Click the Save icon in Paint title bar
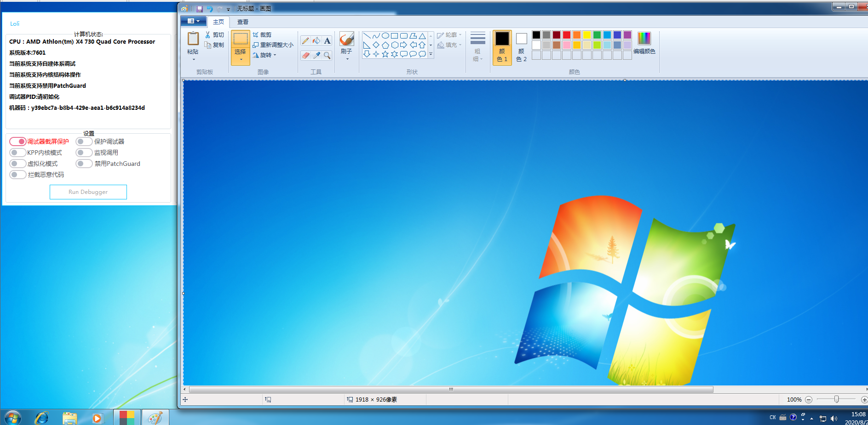The width and height of the screenshot is (868, 425). [200, 9]
